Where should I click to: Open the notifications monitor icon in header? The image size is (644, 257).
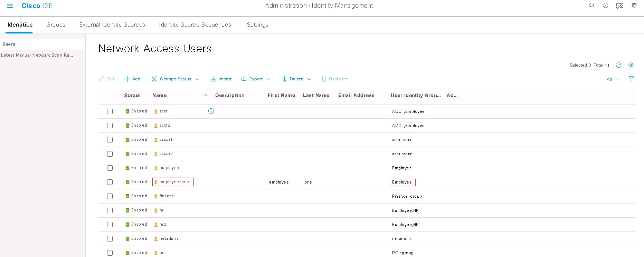click(620, 6)
